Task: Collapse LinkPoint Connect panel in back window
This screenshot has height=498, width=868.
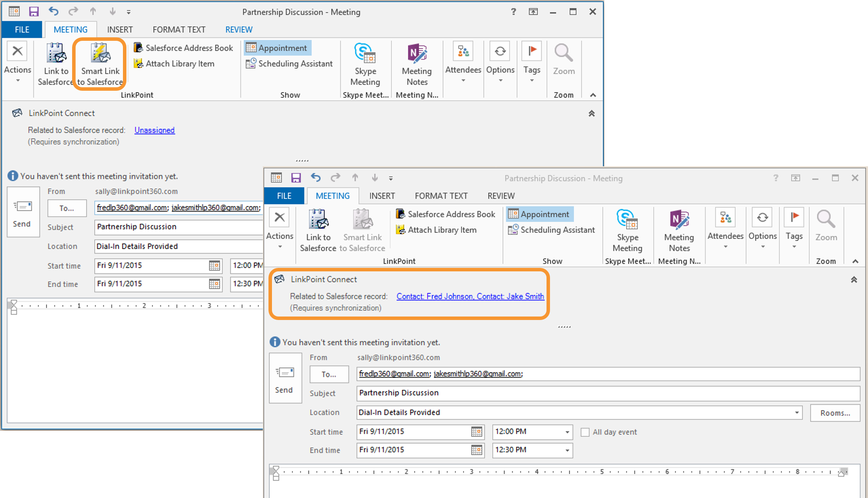Action: [x=591, y=113]
